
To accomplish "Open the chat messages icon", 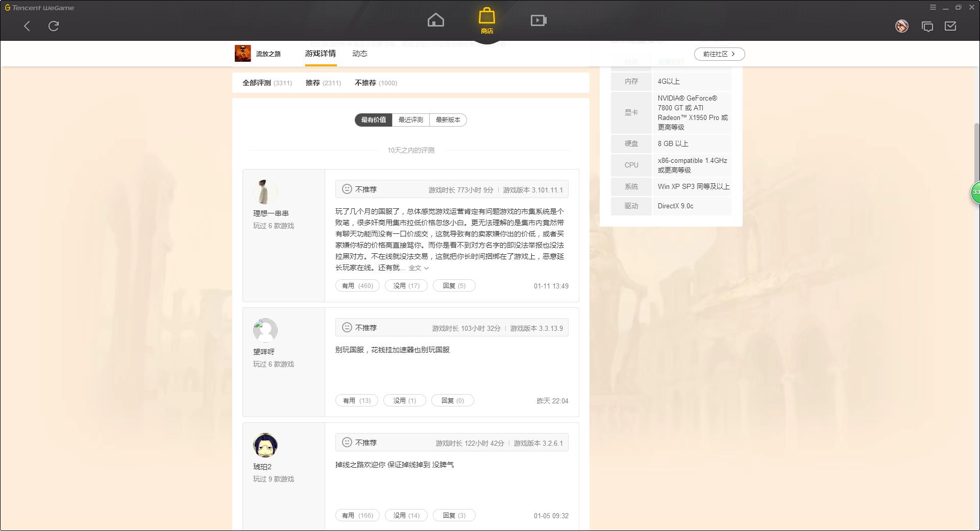I will click(927, 26).
